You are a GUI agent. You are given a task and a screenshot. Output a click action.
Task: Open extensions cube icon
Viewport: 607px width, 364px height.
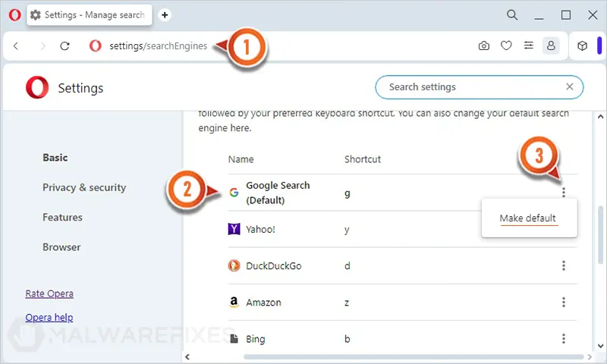[x=582, y=45]
